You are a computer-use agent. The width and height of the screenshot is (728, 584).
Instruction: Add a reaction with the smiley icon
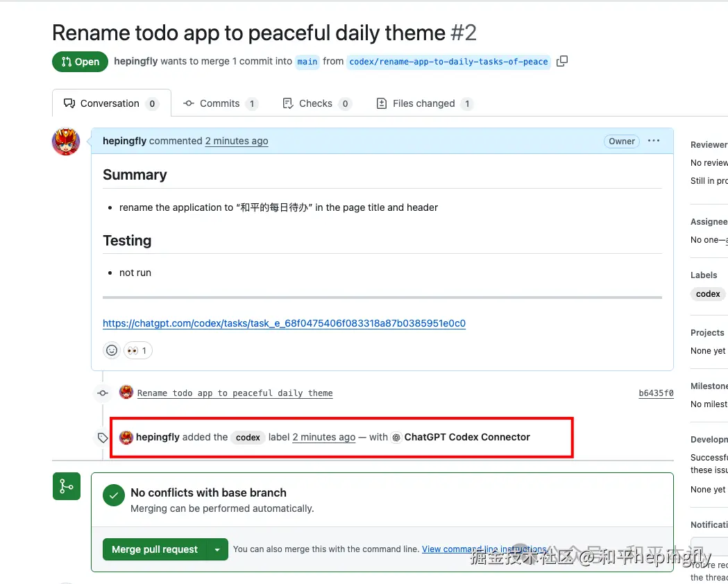coord(112,350)
